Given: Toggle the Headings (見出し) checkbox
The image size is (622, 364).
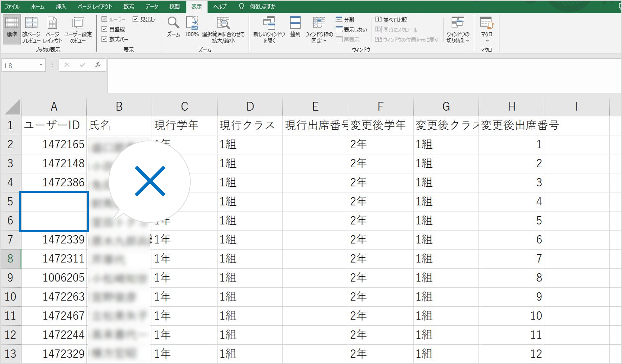Looking at the screenshot, I should (136, 19).
